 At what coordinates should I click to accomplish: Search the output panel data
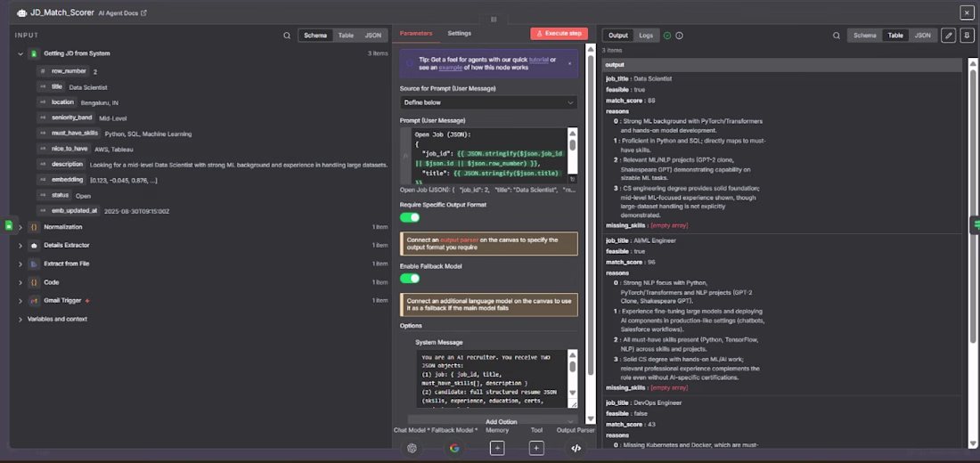(x=837, y=36)
